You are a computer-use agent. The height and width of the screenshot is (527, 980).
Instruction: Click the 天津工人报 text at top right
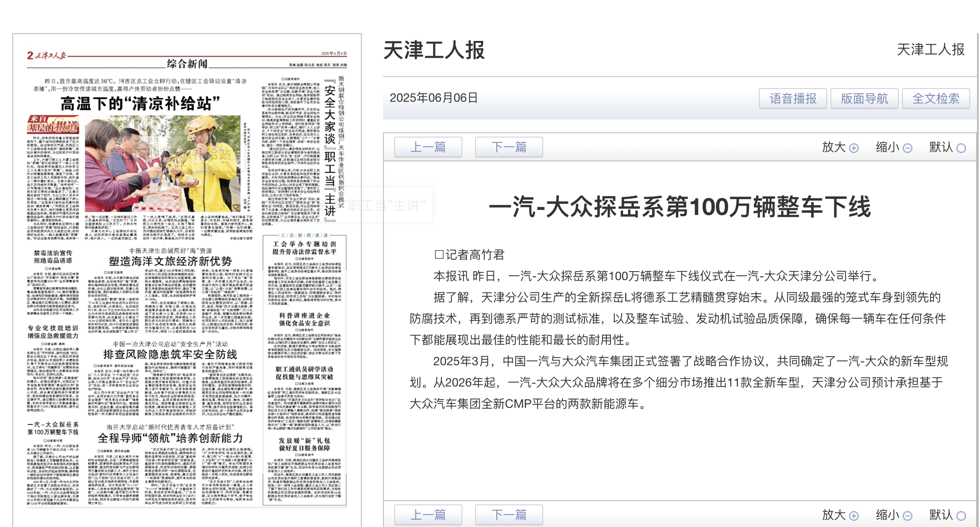931,49
